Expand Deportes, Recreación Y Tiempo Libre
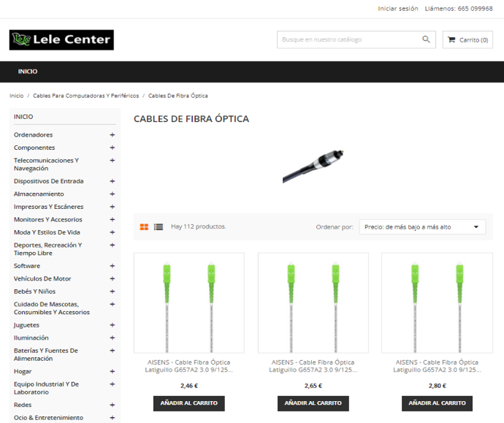504x423 pixels. click(x=112, y=245)
